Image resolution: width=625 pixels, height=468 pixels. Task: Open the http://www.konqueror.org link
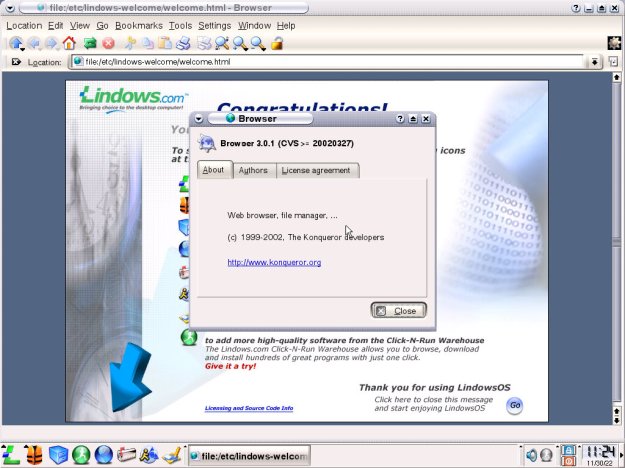click(274, 262)
